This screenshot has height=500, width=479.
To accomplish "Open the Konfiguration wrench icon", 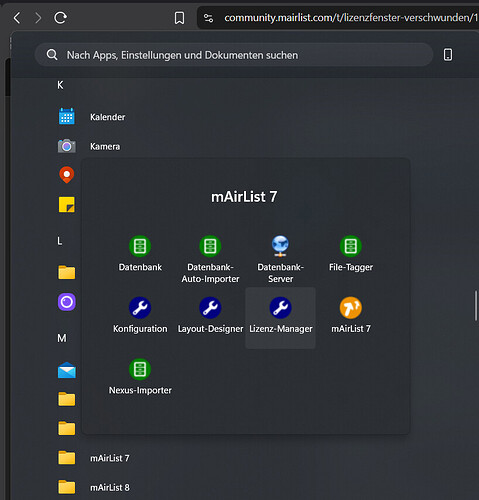I will point(140,308).
